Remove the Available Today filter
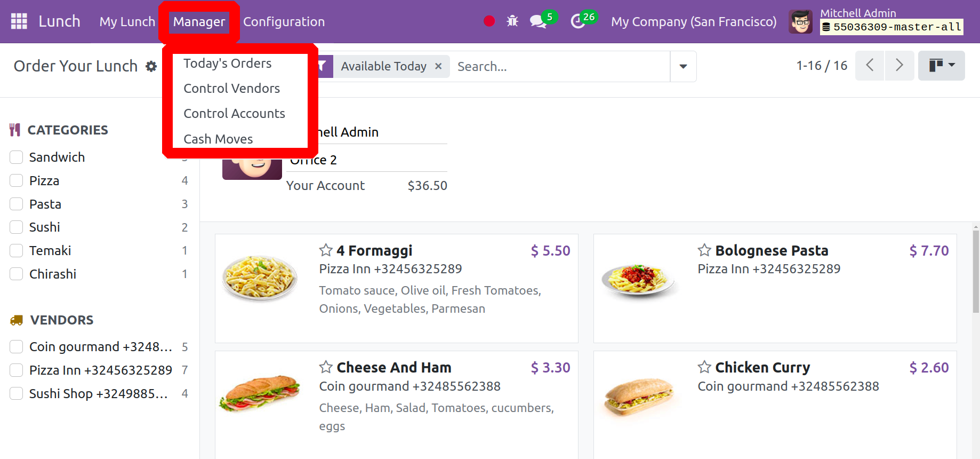The width and height of the screenshot is (980, 459). (438, 66)
